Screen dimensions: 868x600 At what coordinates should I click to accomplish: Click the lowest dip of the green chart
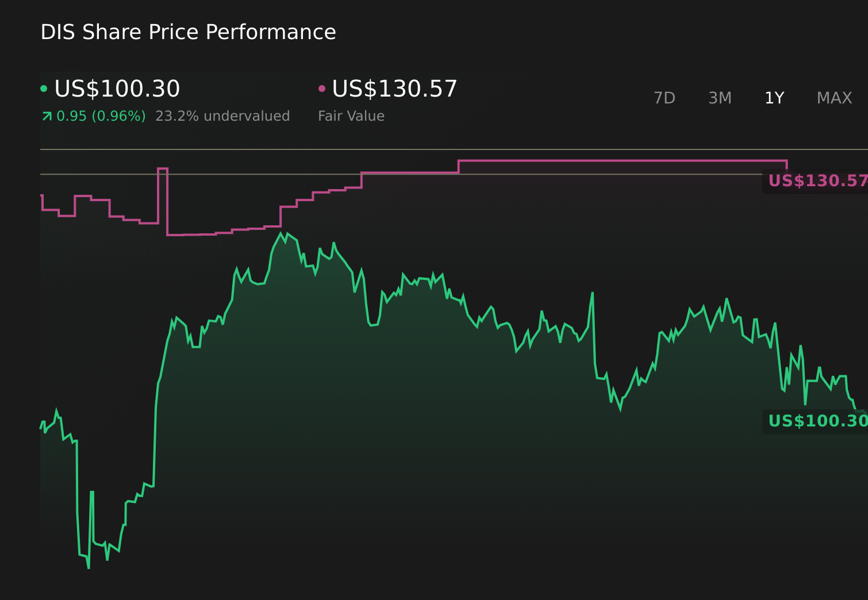click(x=87, y=568)
